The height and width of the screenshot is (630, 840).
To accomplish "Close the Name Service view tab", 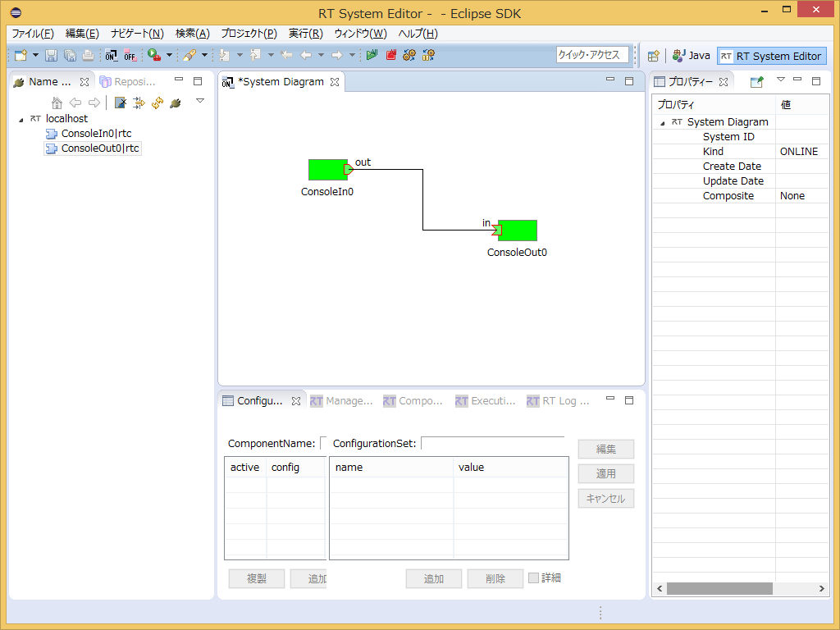I will coord(84,82).
